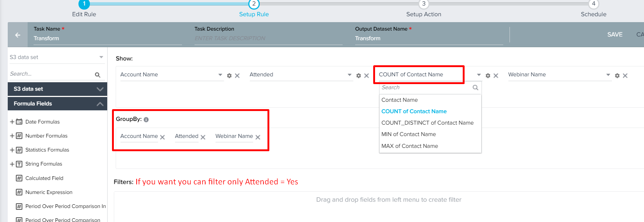Click GroupBy info icon
This screenshot has width=644, height=222.
(146, 119)
